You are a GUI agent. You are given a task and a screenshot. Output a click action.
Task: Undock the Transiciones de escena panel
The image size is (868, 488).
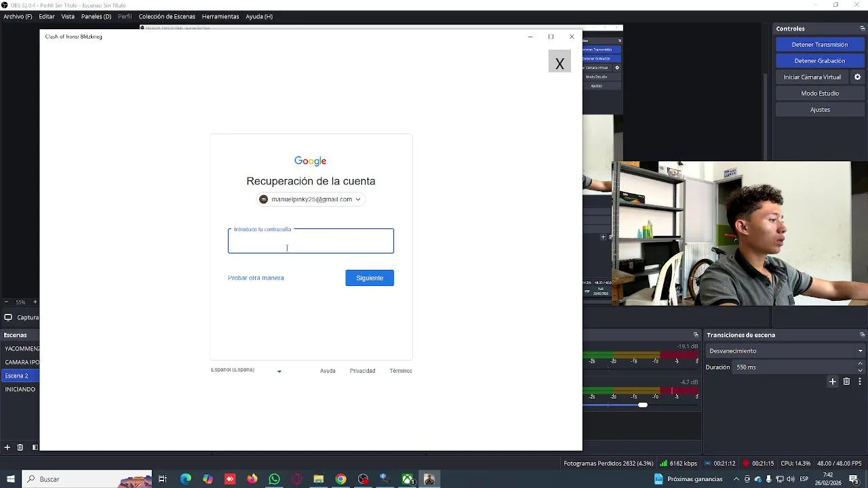863,335
